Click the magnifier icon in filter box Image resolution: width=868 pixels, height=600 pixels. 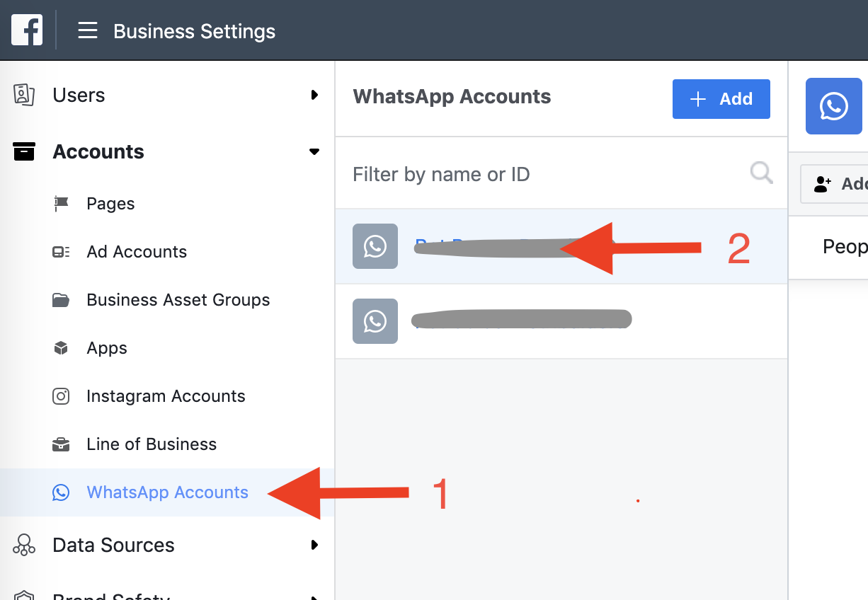tap(761, 173)
